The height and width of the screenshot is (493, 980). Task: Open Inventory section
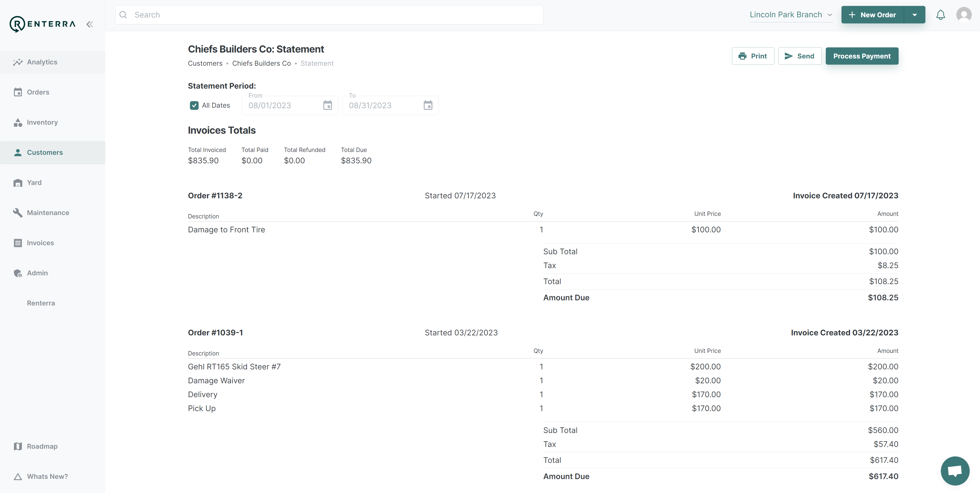point(53,122)
